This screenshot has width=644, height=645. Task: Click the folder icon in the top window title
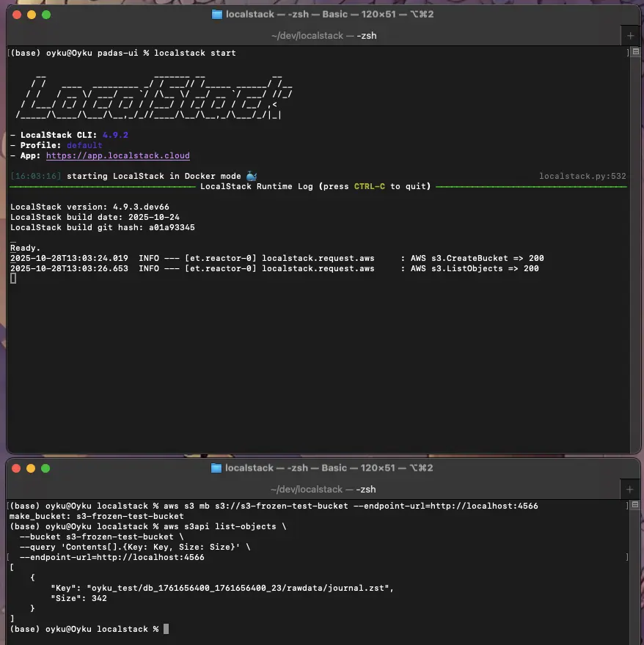[216, 15]
